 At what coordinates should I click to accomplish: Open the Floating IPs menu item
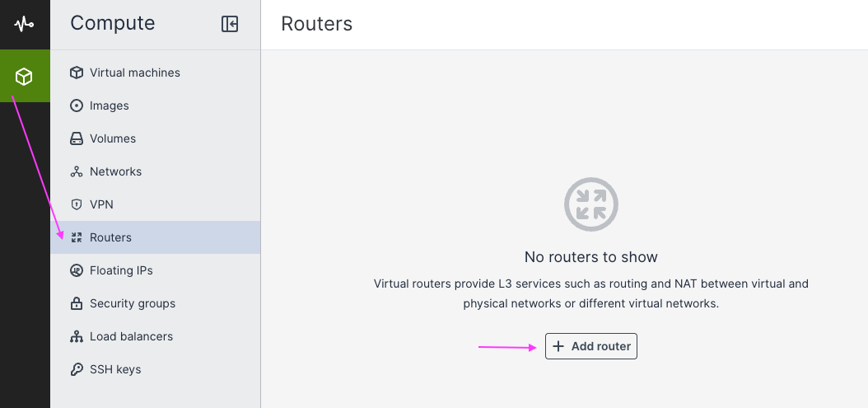pyautogui.click(x=121, y=270)
